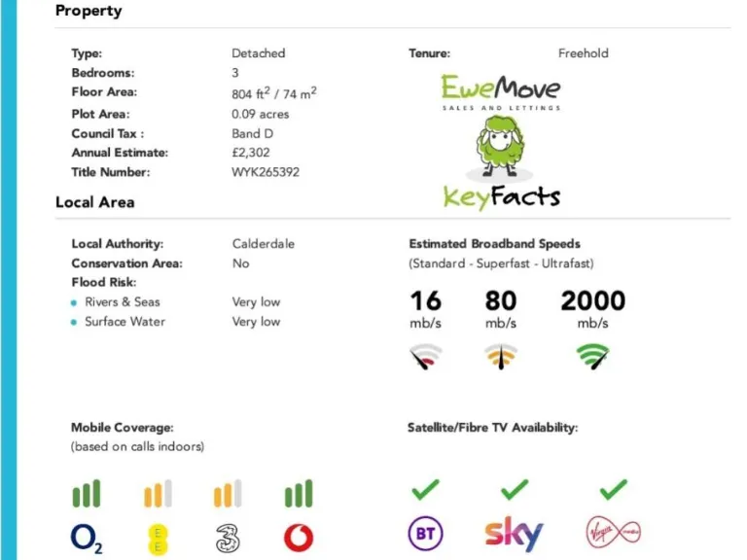
Task: Click the orange superfast speed gauge icon
Action: pos(501,359)
